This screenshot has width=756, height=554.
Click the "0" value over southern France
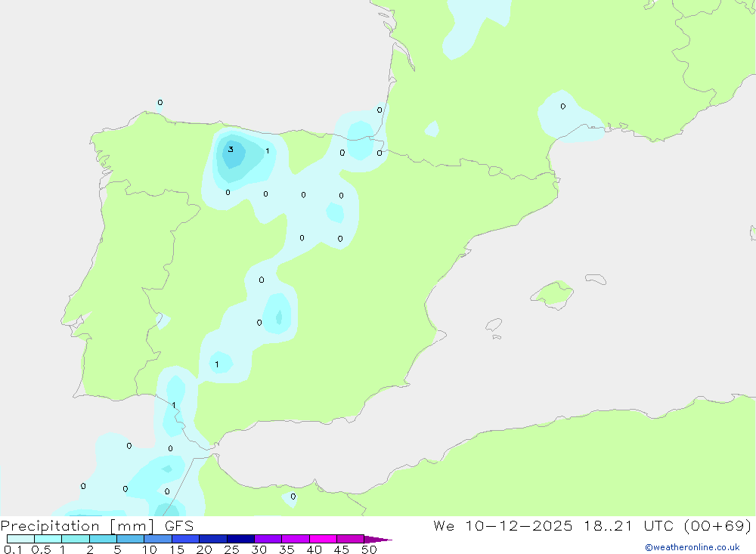(x=563, y=107)
